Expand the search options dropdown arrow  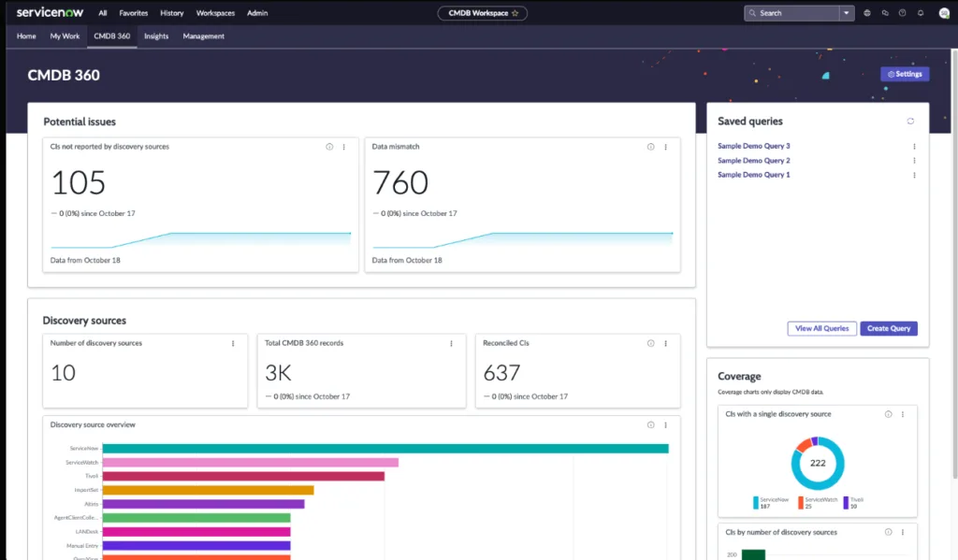pyautogui.click(x=847, y=13)
